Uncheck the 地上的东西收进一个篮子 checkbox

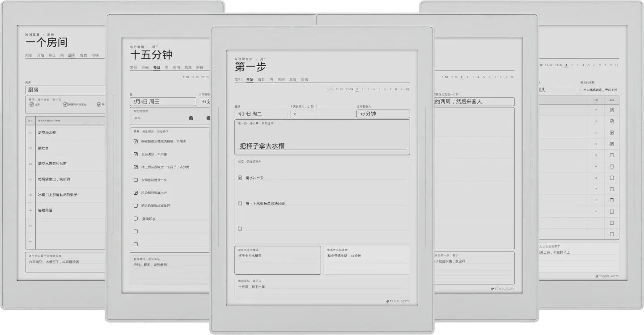pos(136,167)
